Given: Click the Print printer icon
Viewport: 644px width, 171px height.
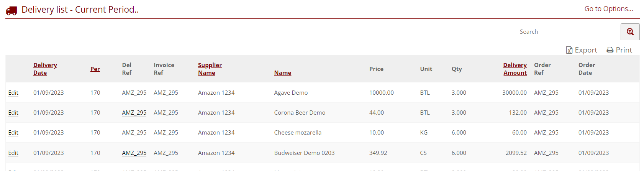Looking at the screenshot, I should (x=610, y=50).
